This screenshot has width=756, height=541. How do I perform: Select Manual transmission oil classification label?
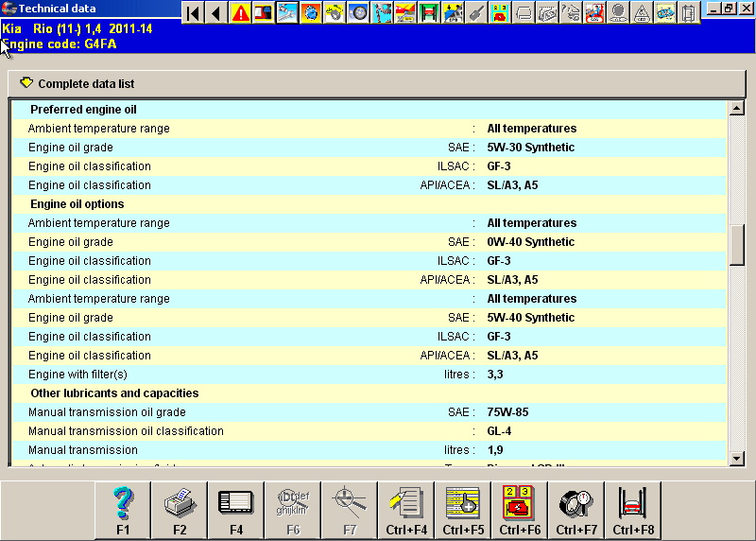[126, 431]
